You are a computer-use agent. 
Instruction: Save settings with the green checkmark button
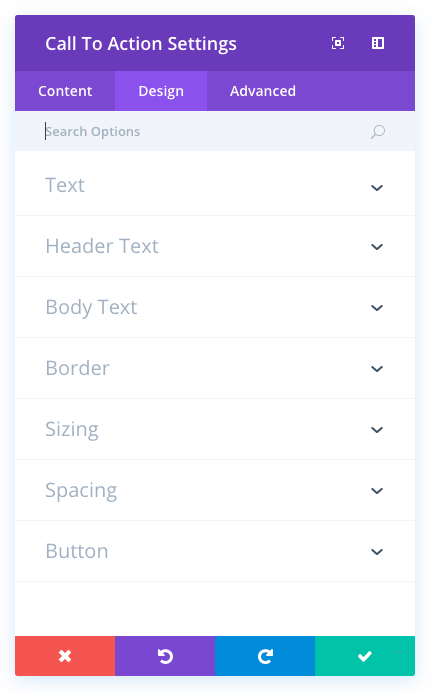click(x=365, y=656)
